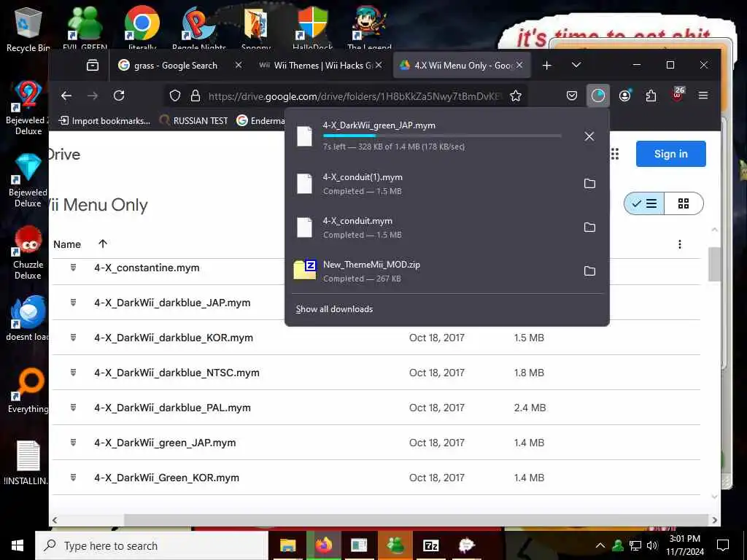Viewport: 747px width, 560px height.
Task: Open the notification center icon
Action: pos(723,545)
